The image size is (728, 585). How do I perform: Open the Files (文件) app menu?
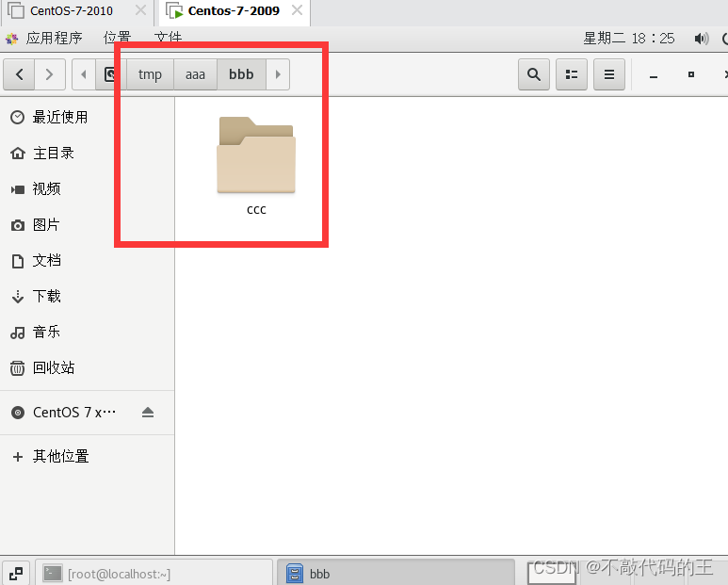pyautogui.click(x=168, y=38)
